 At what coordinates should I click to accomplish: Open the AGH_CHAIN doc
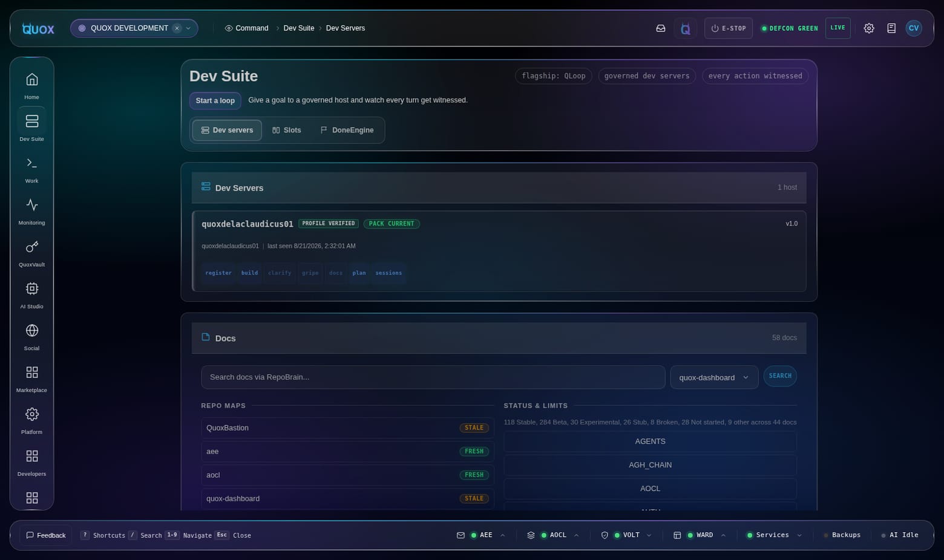tap(650, 465)
